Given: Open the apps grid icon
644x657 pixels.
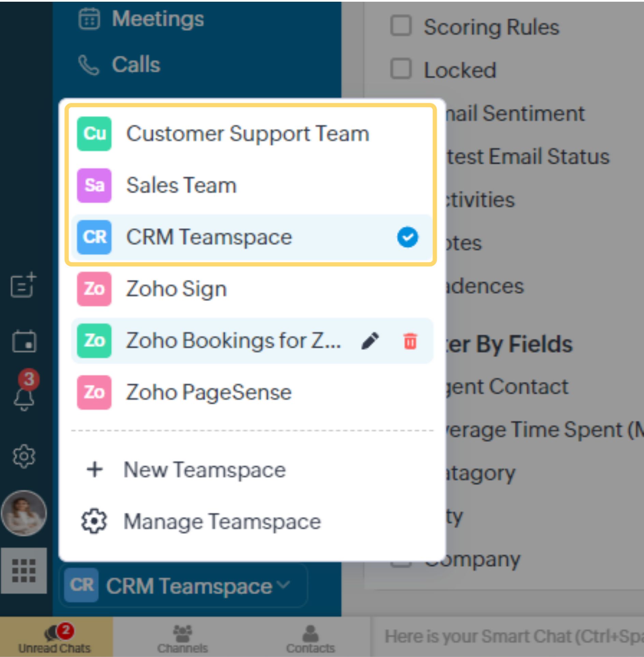Looking at the screenshot, I should tap(24, 572).
